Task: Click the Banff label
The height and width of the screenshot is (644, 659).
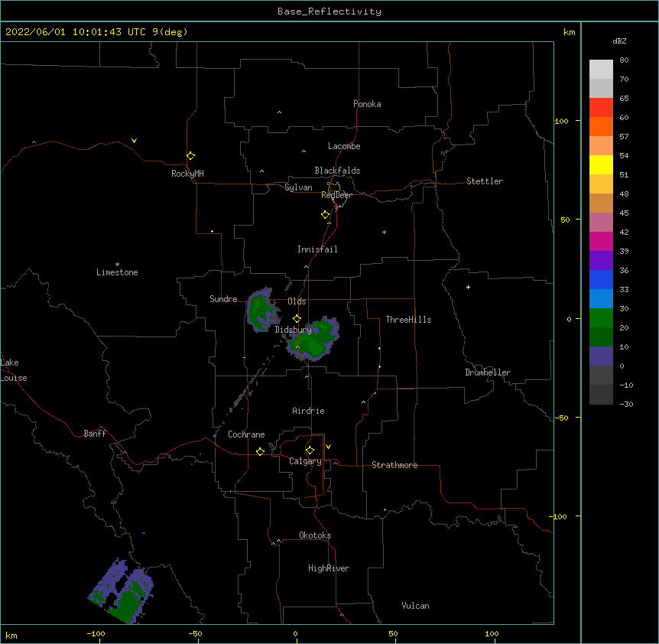Action: tap(95, 434)
